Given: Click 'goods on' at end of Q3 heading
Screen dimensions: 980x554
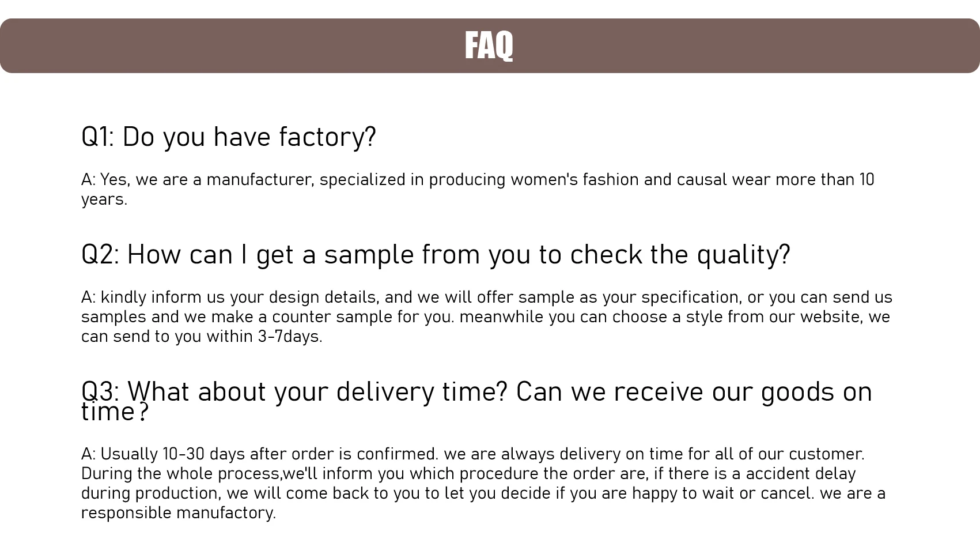Looking at the screenshot, I should pyautogui.click(x=816, y=393).
